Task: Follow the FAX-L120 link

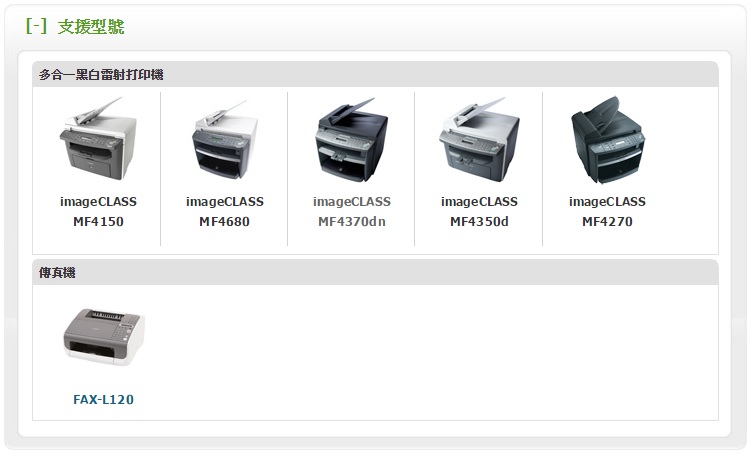Action: point(104,399)
